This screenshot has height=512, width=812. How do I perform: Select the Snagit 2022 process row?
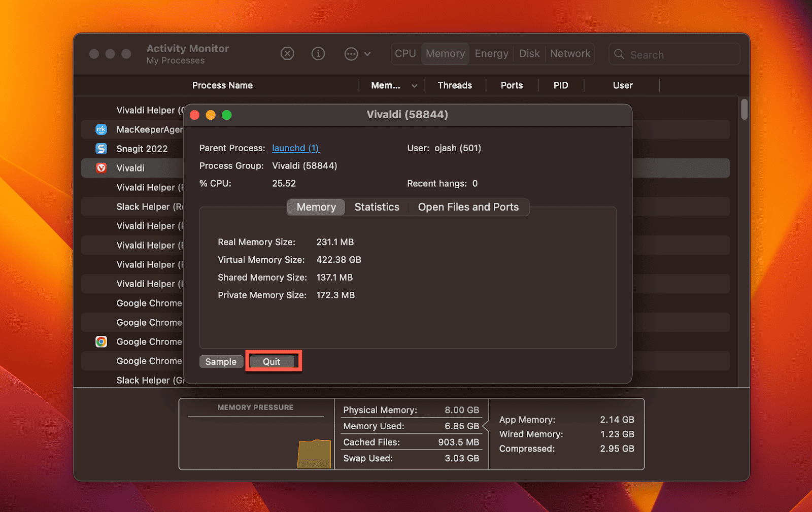(x=132, y=149)
